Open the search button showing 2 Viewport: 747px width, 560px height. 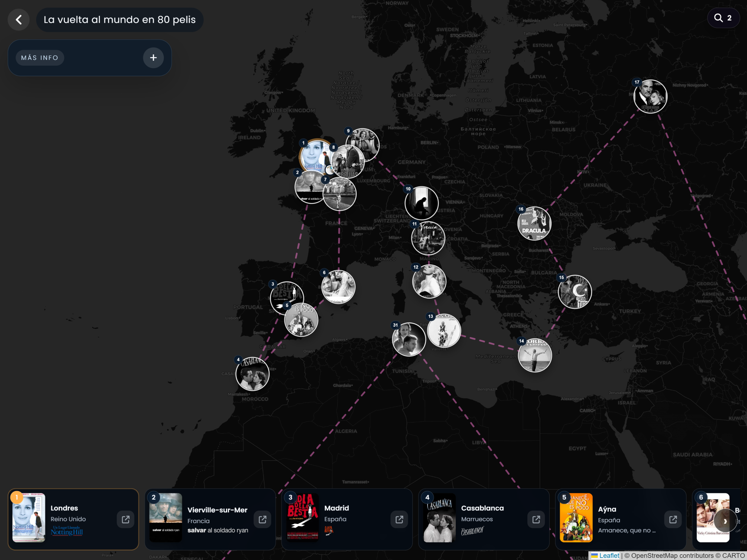(x=723, y=18)
